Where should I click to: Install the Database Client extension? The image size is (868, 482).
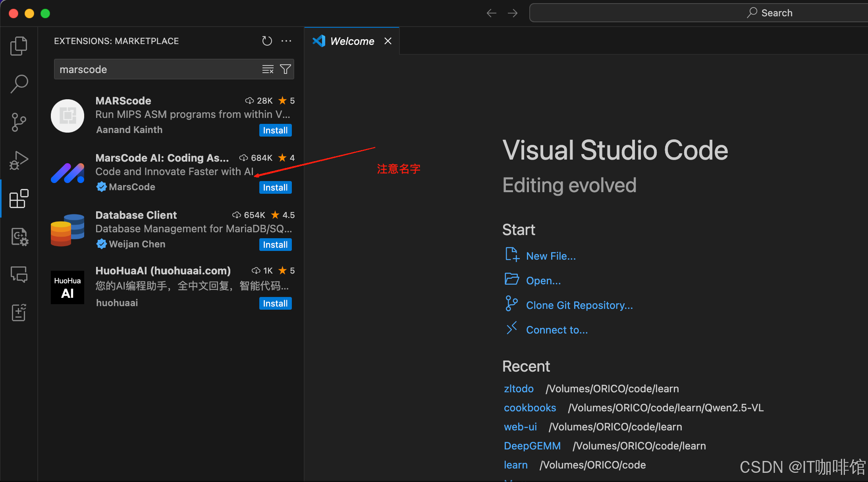coord(275,245)
